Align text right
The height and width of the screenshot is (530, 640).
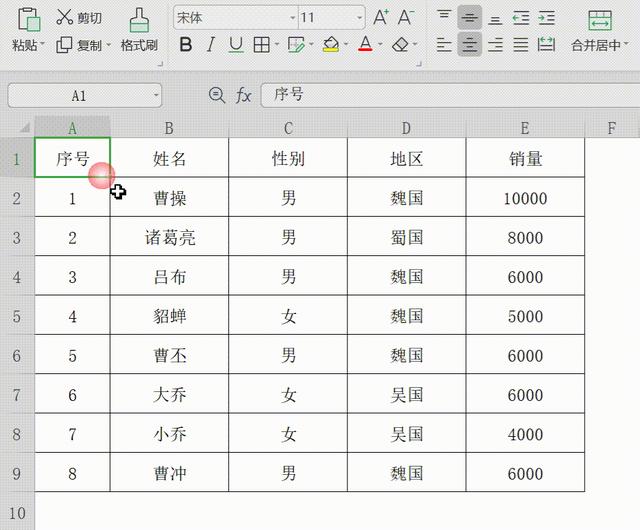[x=495, y=45]
